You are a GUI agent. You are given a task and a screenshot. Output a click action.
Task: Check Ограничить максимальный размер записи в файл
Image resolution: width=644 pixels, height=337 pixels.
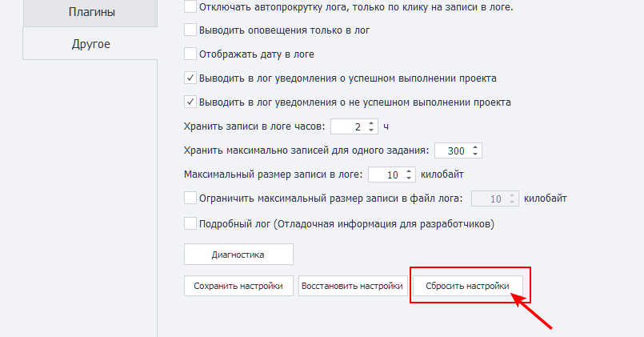pyautogui.click(x=190, y=198)
